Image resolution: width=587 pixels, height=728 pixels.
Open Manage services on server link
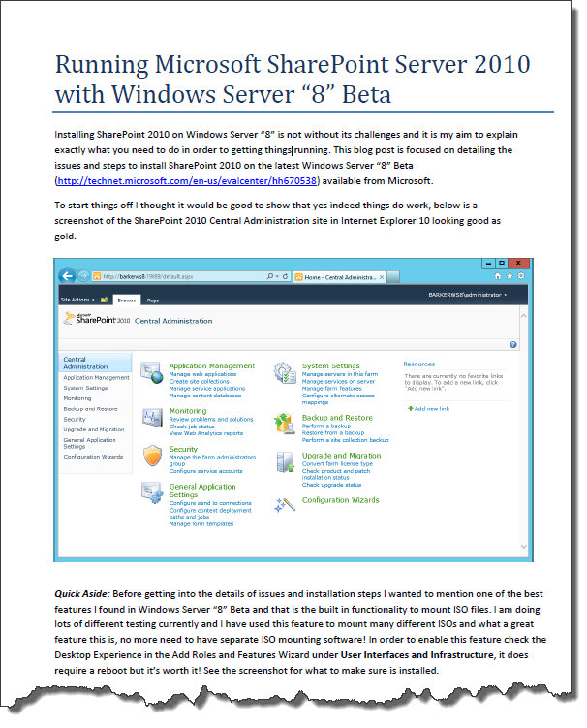tap(338, 381)
